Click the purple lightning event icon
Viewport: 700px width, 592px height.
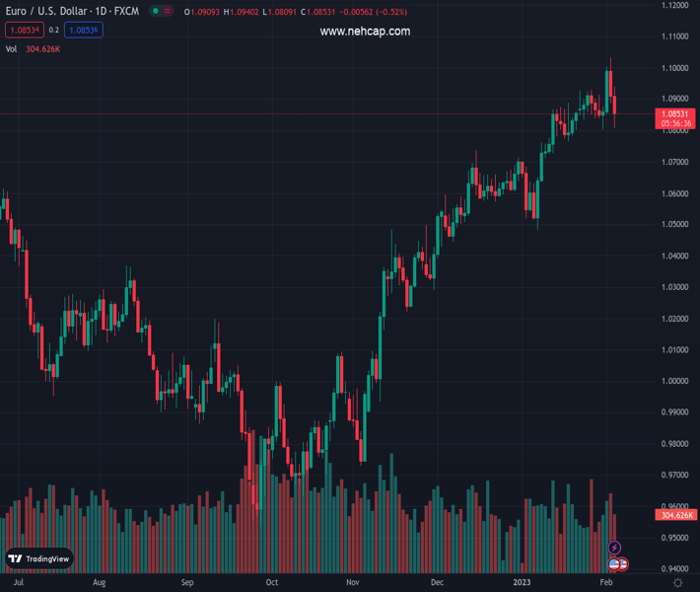[x=615, y=548]
